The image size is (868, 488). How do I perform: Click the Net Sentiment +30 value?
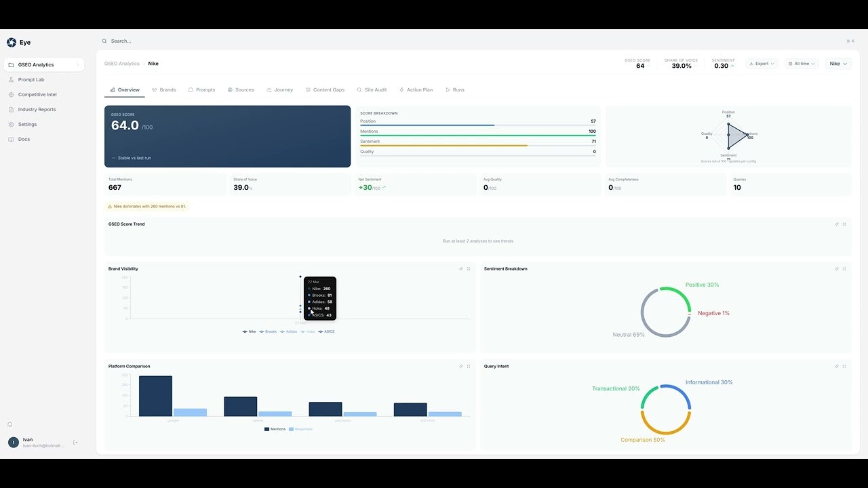(x=366, y=188)
